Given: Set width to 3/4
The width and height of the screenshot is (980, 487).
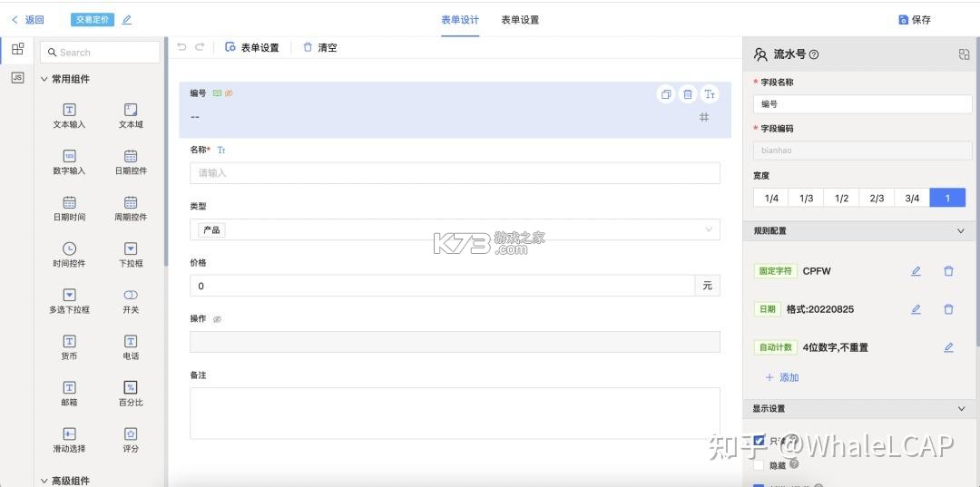Looking at the screenshot, I should tap(912, 198).
